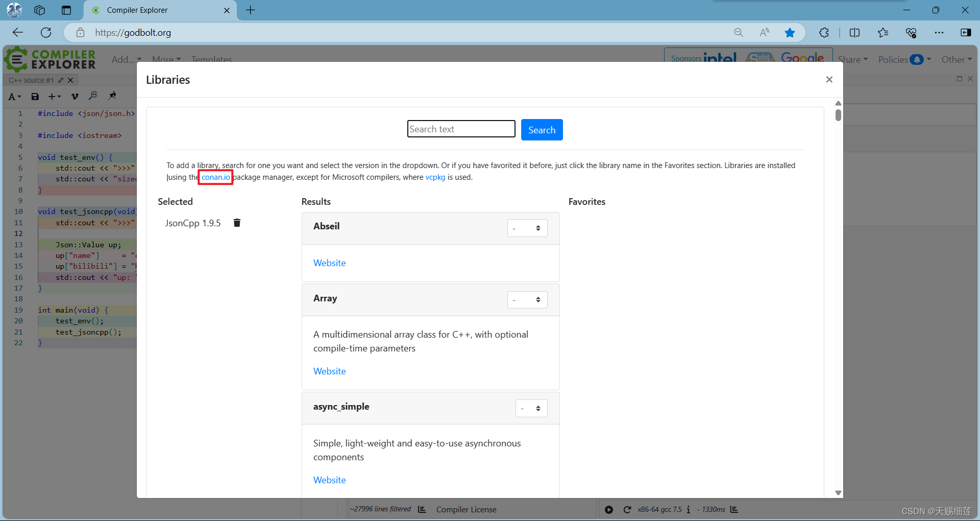Open the vcpkg link
The image size is (980, 521).
pyautogui.click(x=435, y=177)
